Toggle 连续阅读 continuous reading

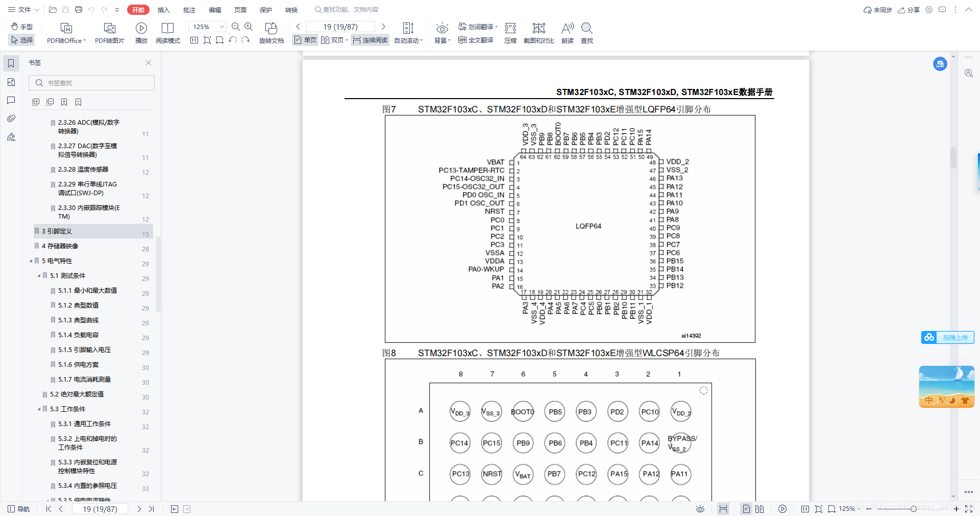click(x=370, y=40)
